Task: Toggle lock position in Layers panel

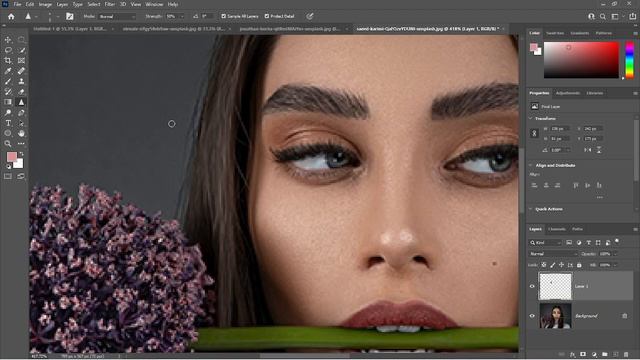Action: tap(562, 265)
